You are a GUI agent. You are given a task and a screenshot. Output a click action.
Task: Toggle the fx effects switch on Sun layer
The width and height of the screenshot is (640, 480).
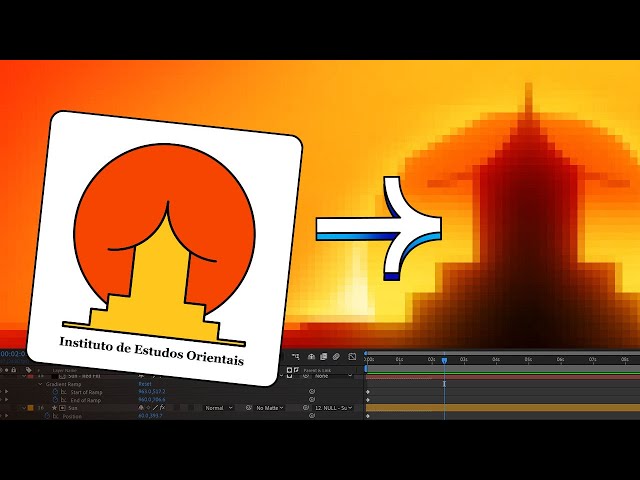[162, 408]
